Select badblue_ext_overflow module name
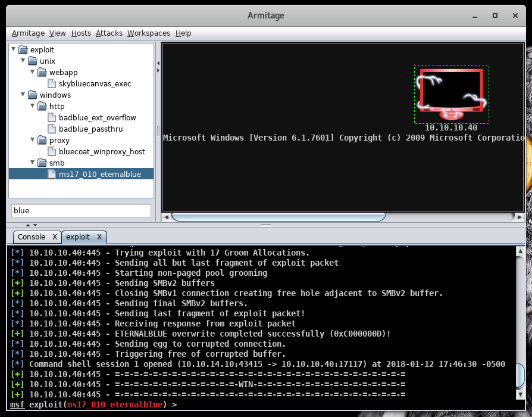 [98, 117]
